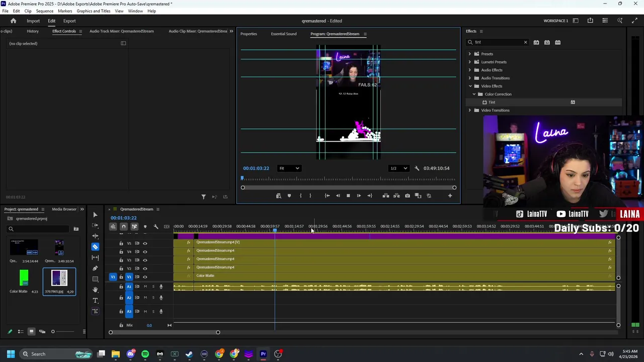Open the Import workspace
The height and width of the screenshot is (362, 644).
click(x=33, y=21)
